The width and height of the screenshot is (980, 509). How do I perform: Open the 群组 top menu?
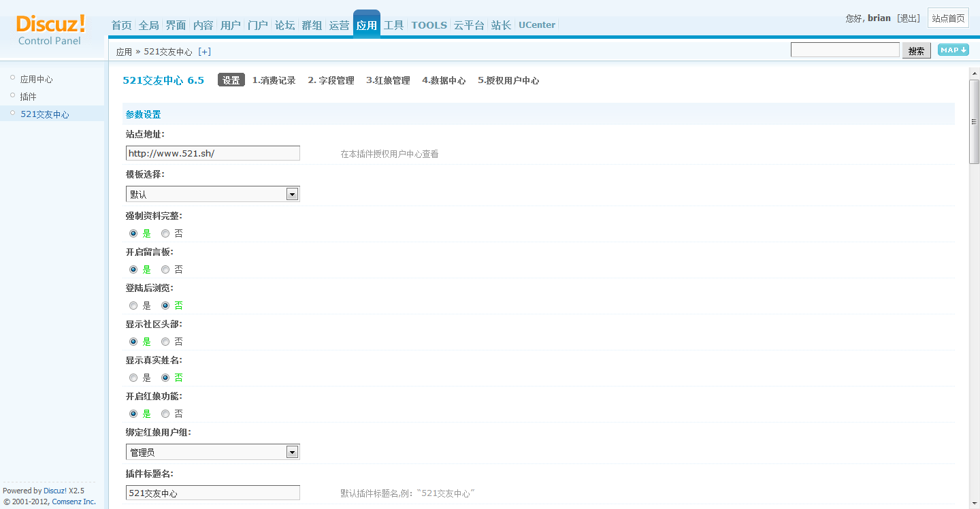(x=312, y=25)
